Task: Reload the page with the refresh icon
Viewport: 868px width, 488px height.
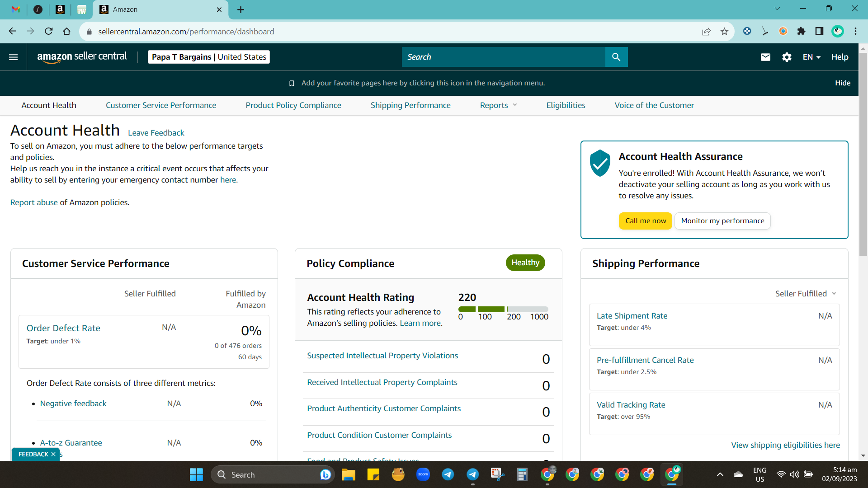Action: [49, 31]
